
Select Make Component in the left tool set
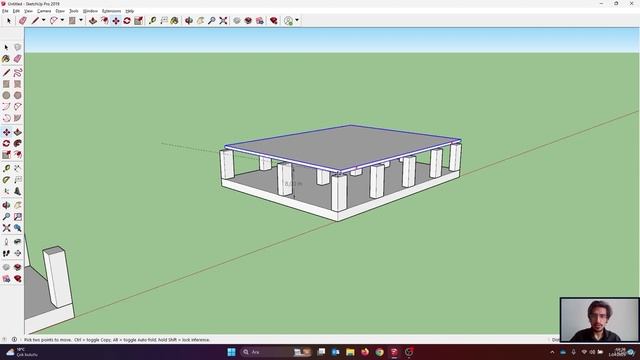click(18, 47)
